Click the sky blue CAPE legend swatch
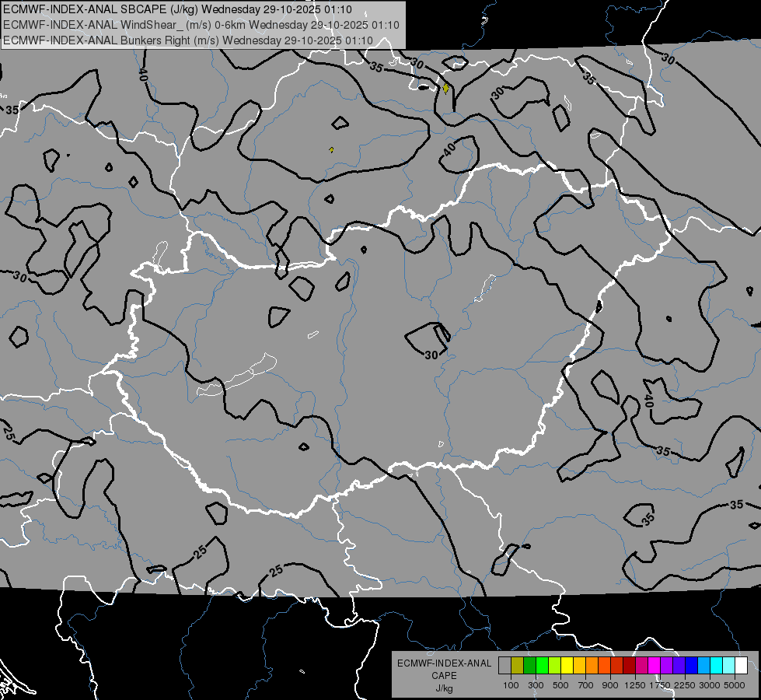Viewport: 761px width, 700px height. pyautogui.click(x=704, y=666)
